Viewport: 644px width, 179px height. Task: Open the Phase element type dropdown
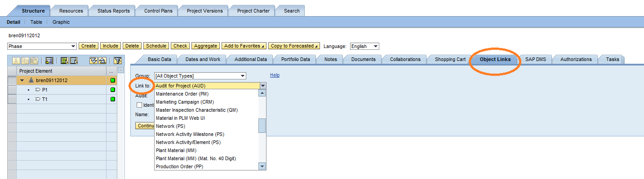(x=42, y=46)
